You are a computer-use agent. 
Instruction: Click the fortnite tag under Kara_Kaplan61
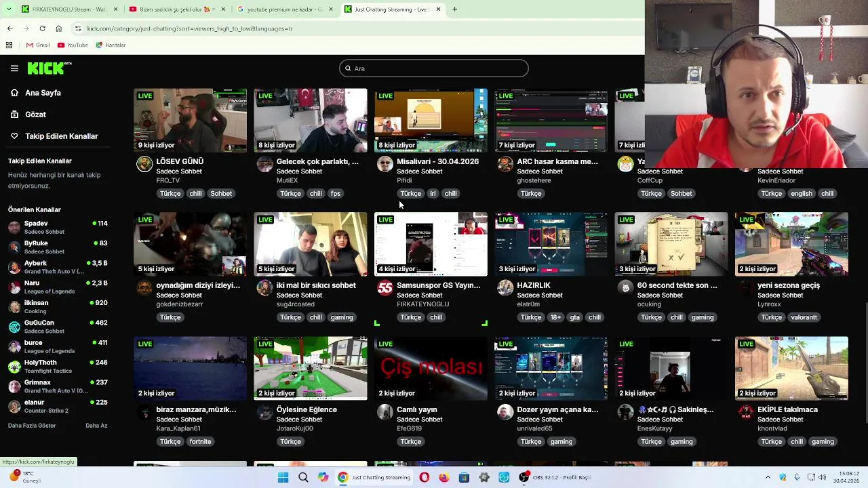tap(201, 442)
